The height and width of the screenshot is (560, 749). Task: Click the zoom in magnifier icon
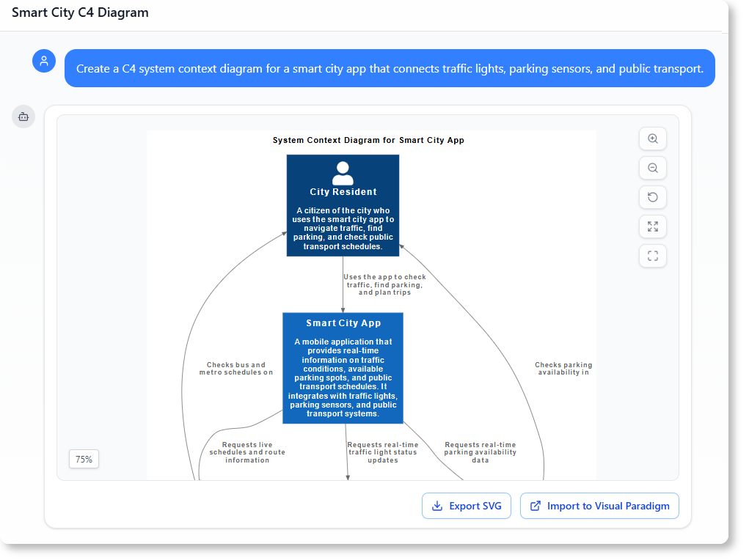(x=652, y=139)
